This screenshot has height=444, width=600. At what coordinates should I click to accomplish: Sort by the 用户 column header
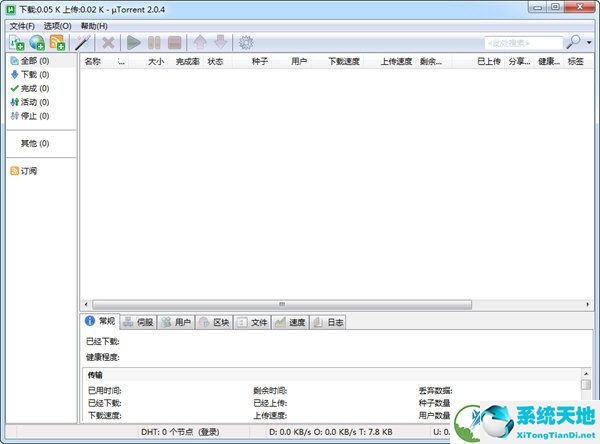(299, 61)
